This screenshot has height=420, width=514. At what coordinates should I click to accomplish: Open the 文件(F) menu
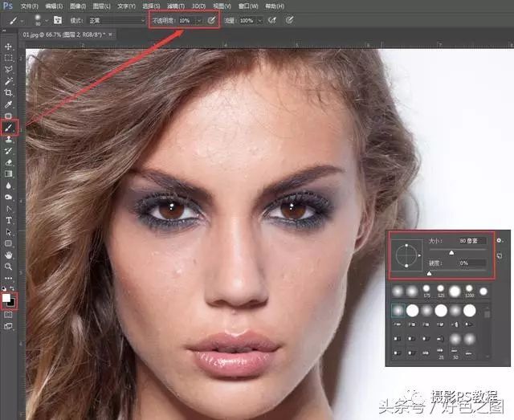pos(31,6)
